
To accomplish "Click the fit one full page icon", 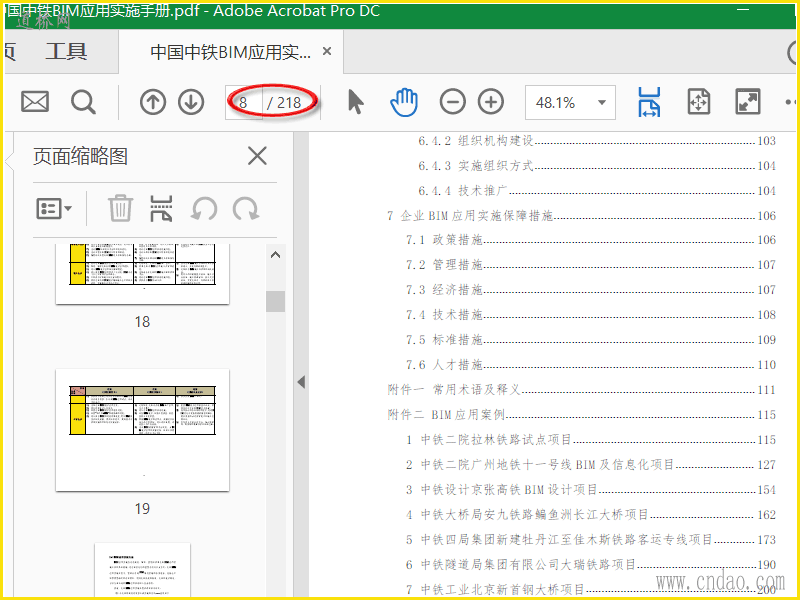I will tap(698, 102).
